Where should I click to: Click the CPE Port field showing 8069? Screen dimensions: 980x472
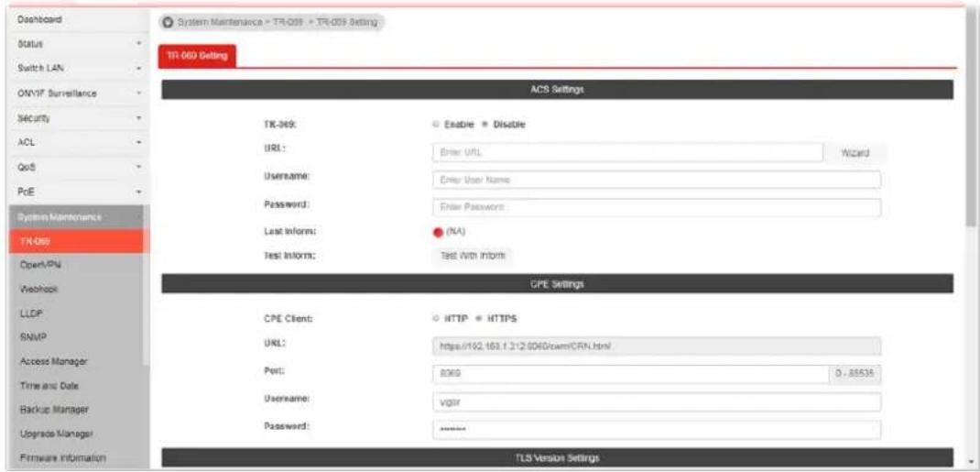(630, 375)
